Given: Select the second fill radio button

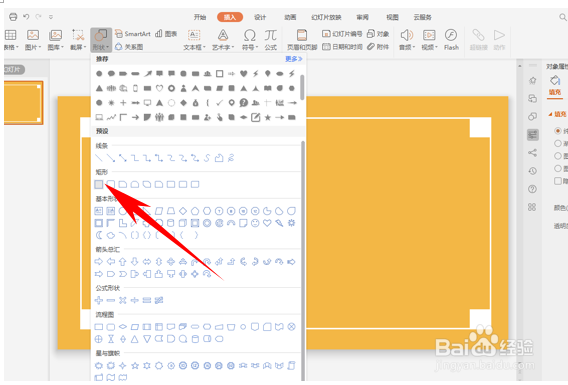Looking at the screenshot, I should pos(558,143).
